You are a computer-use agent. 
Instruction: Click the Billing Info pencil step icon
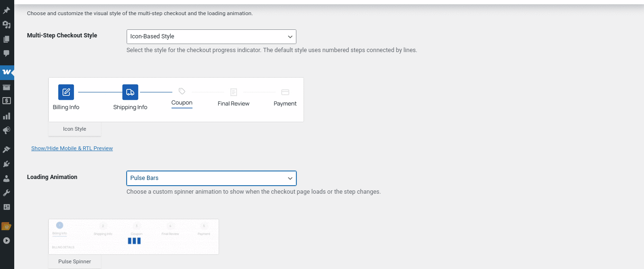(x=66, y=92)
